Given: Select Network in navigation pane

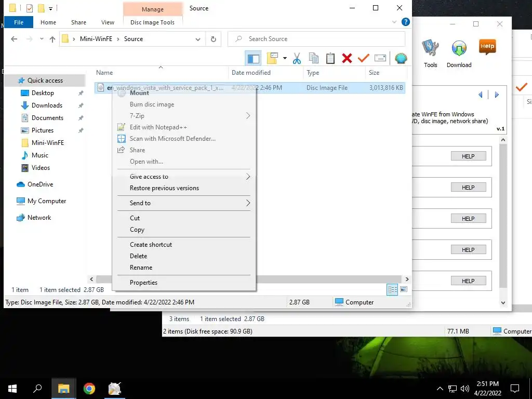Looking at the screenshot, I should tap(39, 218).
